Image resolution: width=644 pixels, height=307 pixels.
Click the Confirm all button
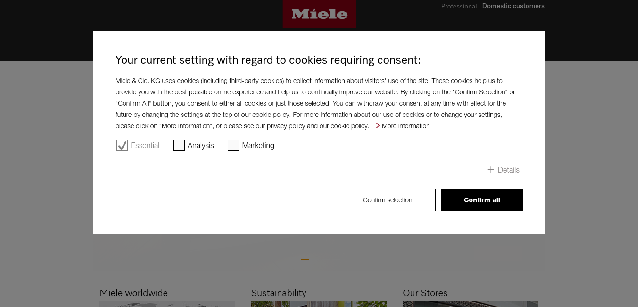(x=482, y=200)
